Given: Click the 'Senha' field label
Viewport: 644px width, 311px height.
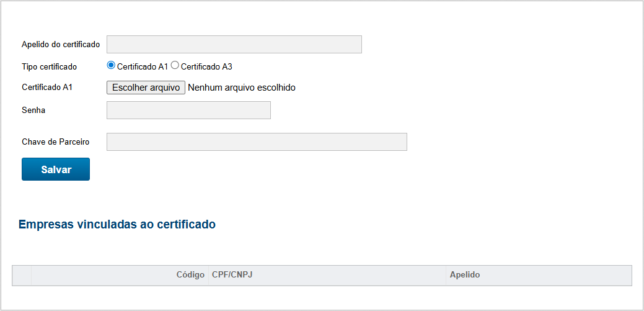Looking at the screenshot, I should pos(33,110).
